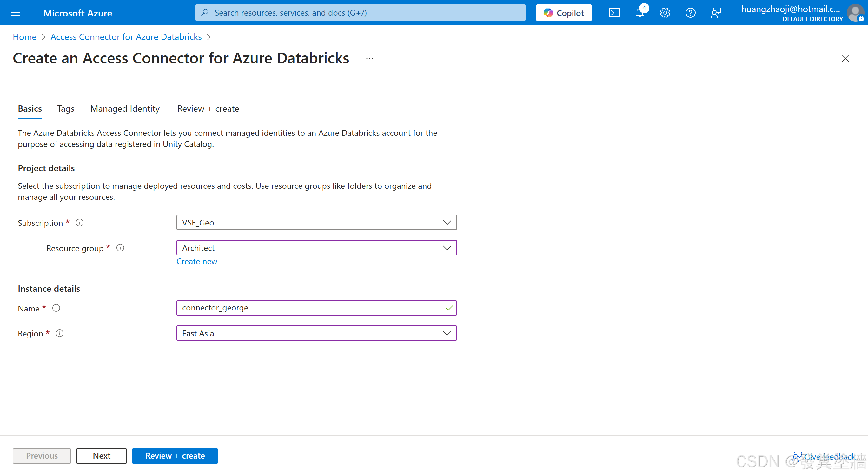
Task: Open the Support and help icon
Action: coord(690,13)
